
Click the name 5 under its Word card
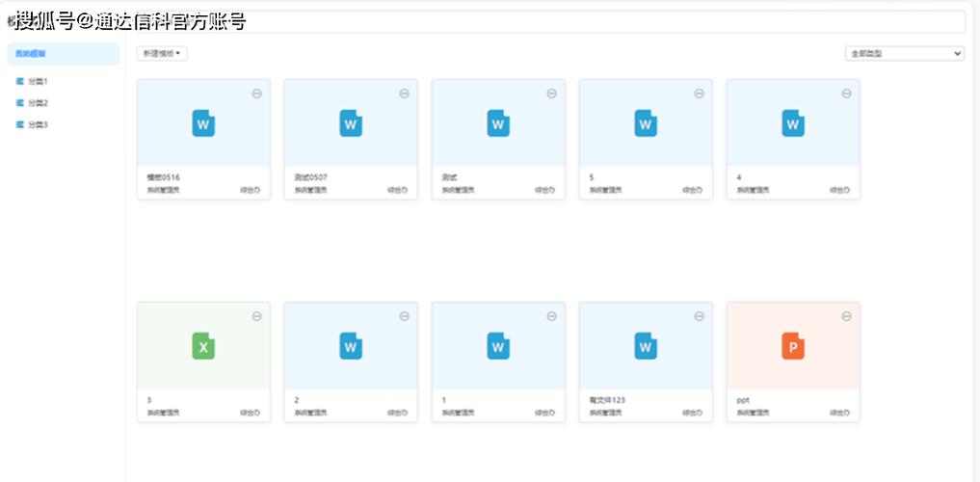click(592, 177)
